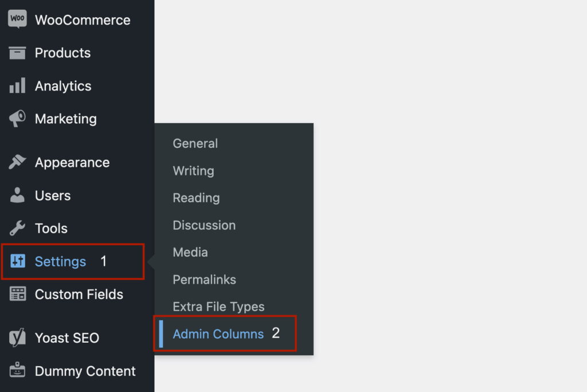The image size is (587, 392).
Task: Select the Permalinks entry
Action: point(204,280)
